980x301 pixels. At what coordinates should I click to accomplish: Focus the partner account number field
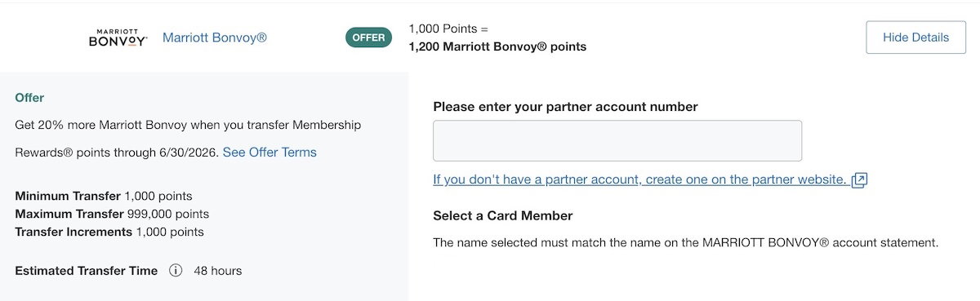(617, 141)
